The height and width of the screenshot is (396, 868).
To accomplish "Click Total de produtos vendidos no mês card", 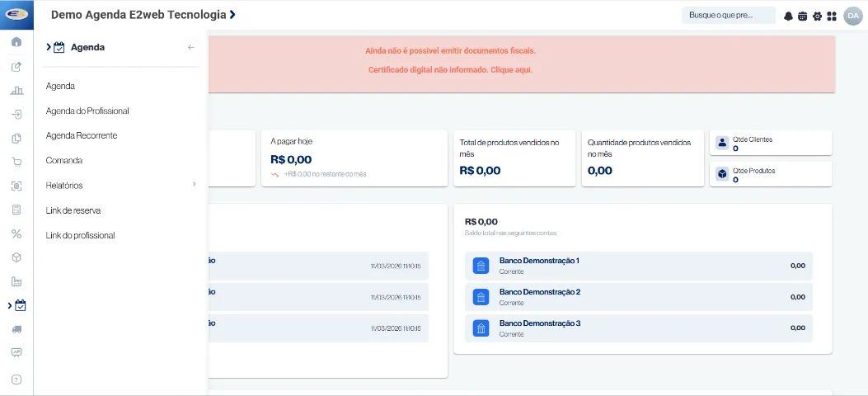I will (x=514, y=158).
